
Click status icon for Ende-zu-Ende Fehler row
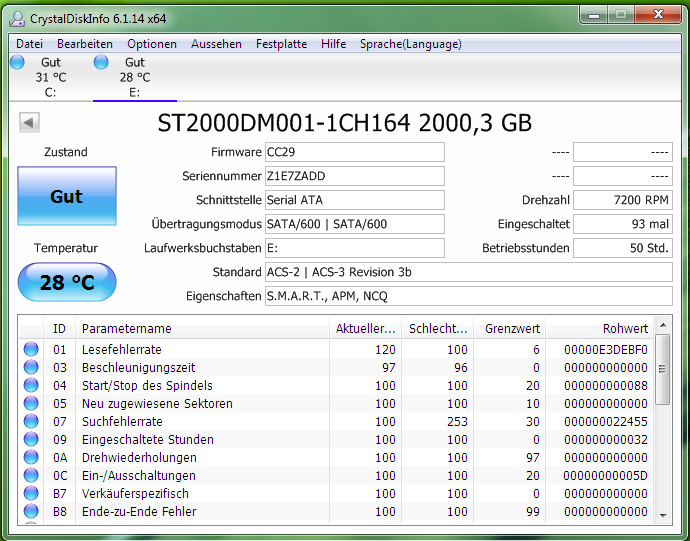31,512
